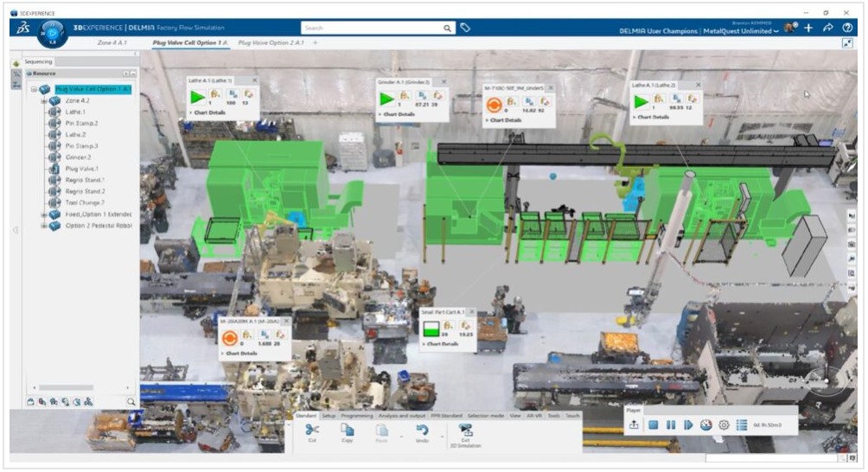This screenshot has width=868, height=472.
Task: Open the help question mark icon
Action: 847,28
